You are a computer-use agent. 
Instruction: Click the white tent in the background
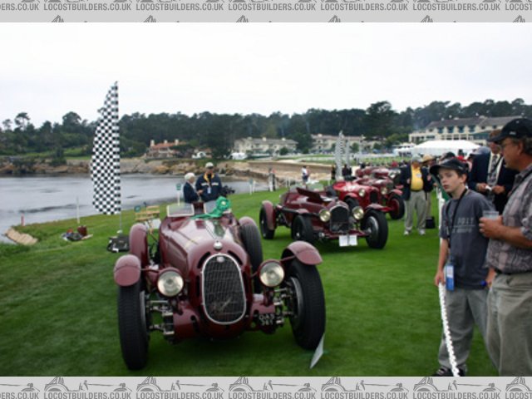(445, 147)
